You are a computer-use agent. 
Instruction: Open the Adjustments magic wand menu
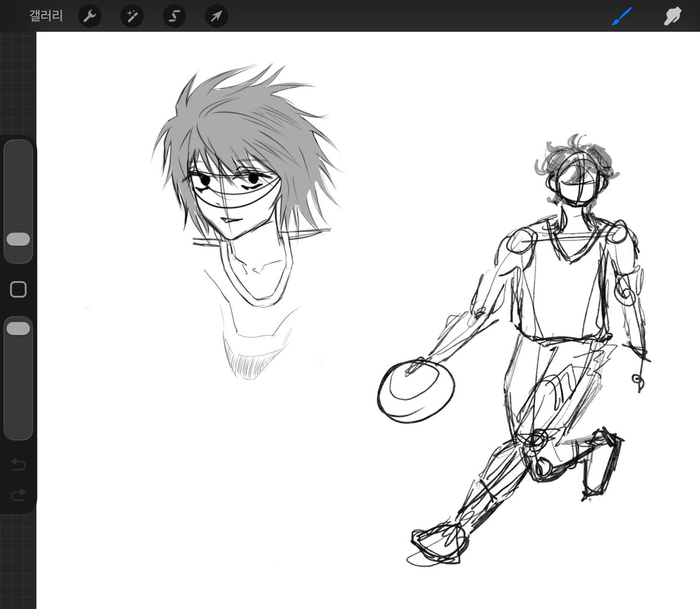coord(131,16)
